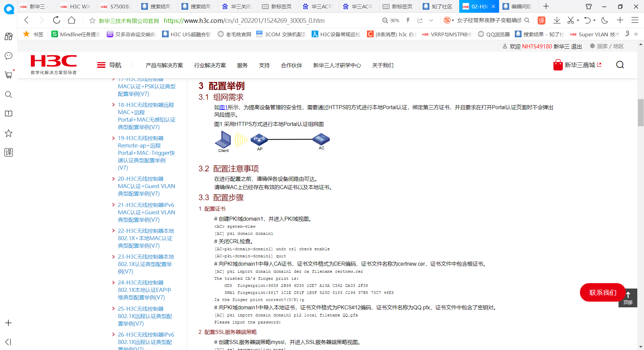Open 新华三人才研学中心 menu

[x=337, y=65]
